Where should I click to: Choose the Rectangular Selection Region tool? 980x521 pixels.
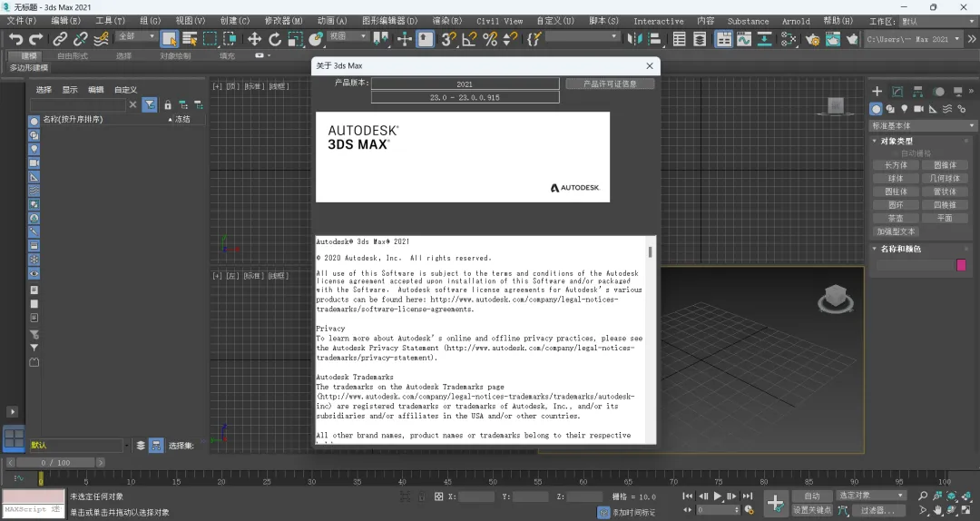point(210,39)
